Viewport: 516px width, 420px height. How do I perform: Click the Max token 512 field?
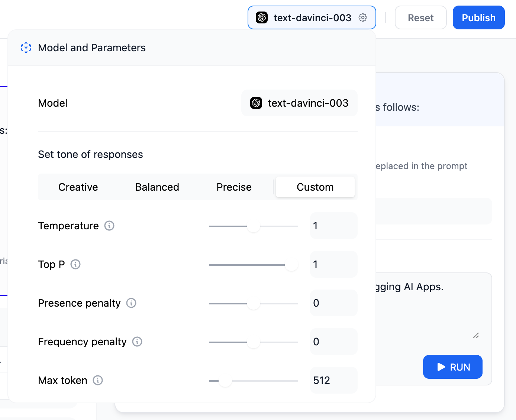(334, 380)
